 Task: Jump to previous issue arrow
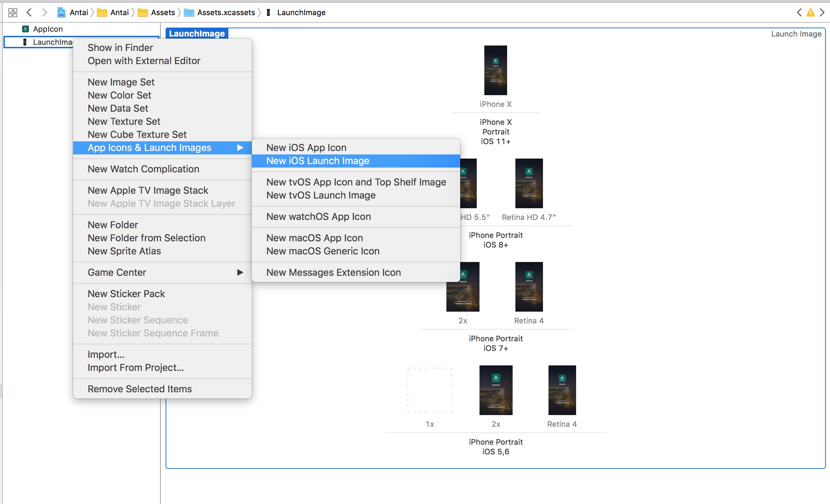(799, 13)
